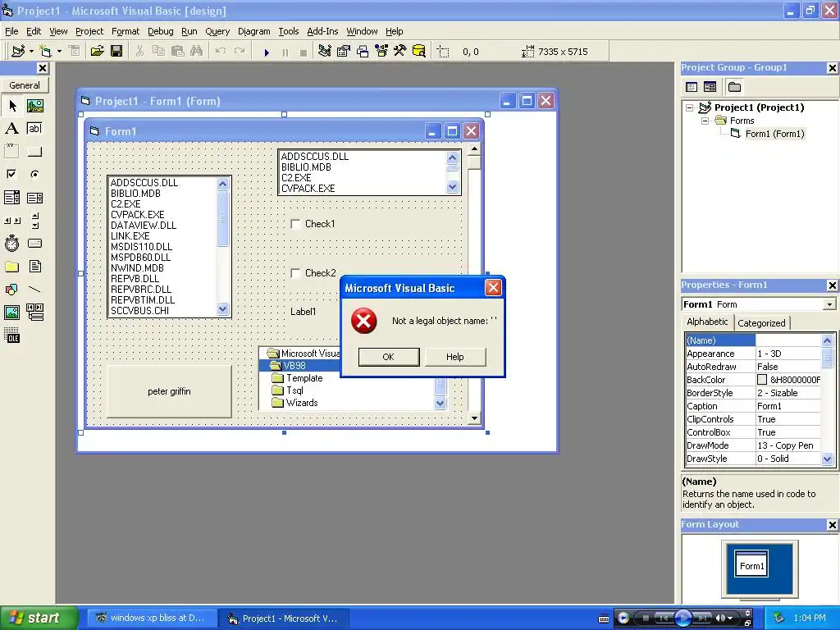840x630 pixels.
Task: Select the VScrollBar tool in the toolbox
Action: coord(34,220)
